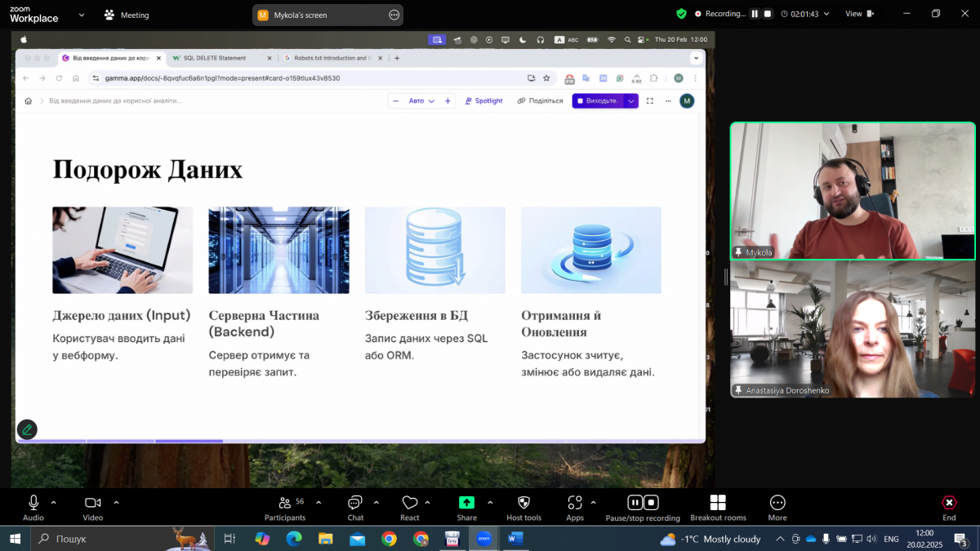980x551 pixels.
Task: Open Microsoft Word from the taskbar
Action: pyautogui.click(x=514, y=539)
